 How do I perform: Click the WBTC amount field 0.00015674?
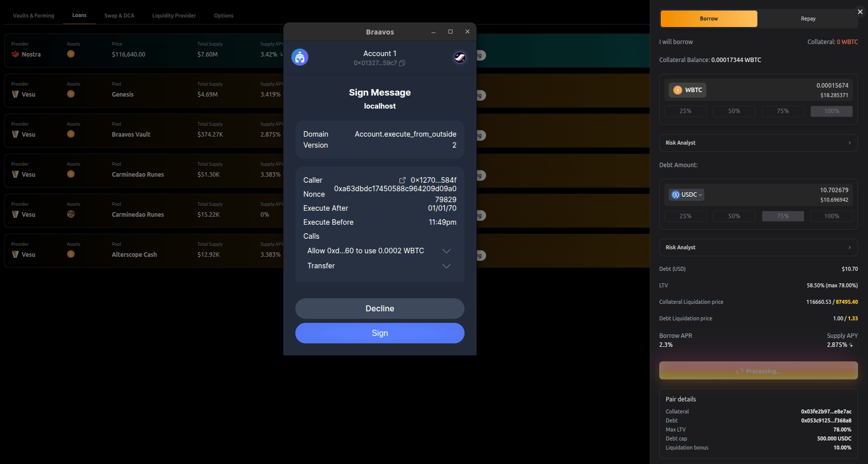point(832,86)
